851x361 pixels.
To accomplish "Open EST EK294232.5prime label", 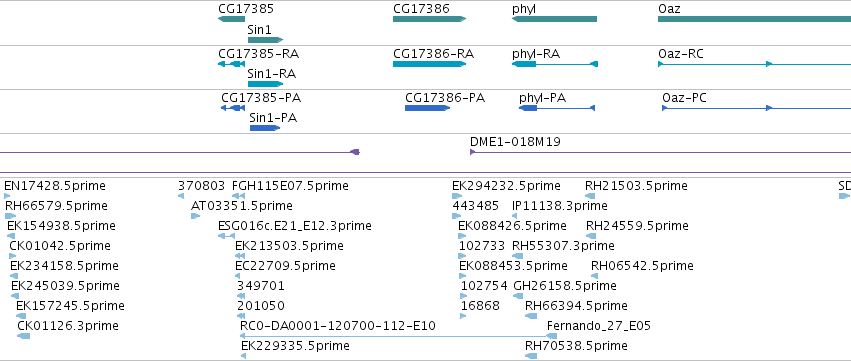I will click(x=506, y=186).
